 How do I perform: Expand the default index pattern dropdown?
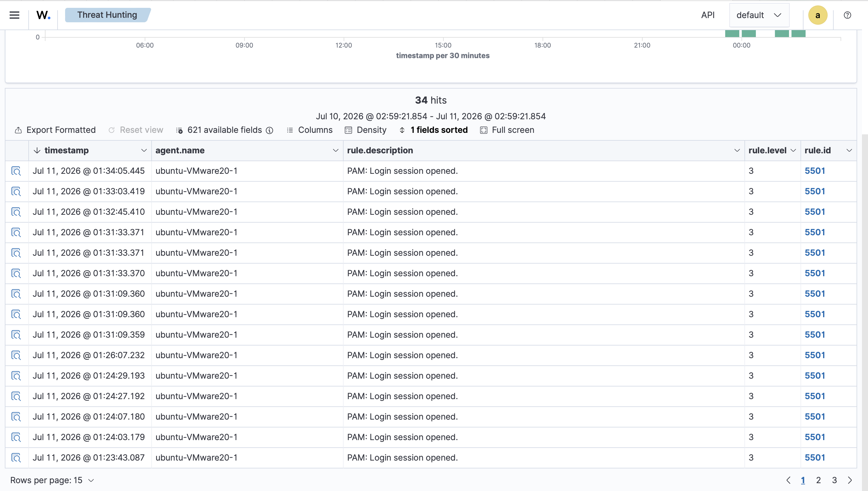759,15
